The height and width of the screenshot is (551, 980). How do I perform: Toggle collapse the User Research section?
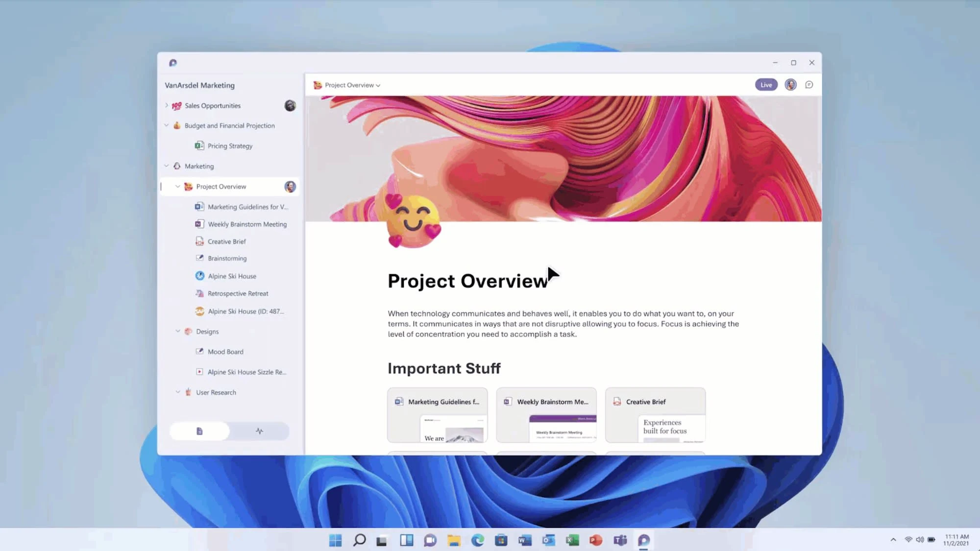coord(178,392)
